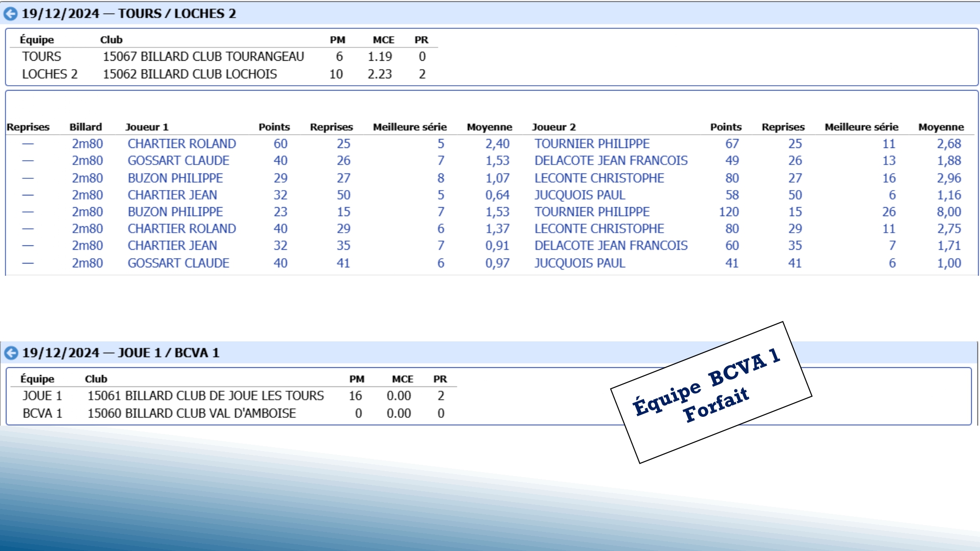Select club 15061 BILLARD CLUB DE JOUE LES TOURS
980x551 pixels.
coord(206,396)
